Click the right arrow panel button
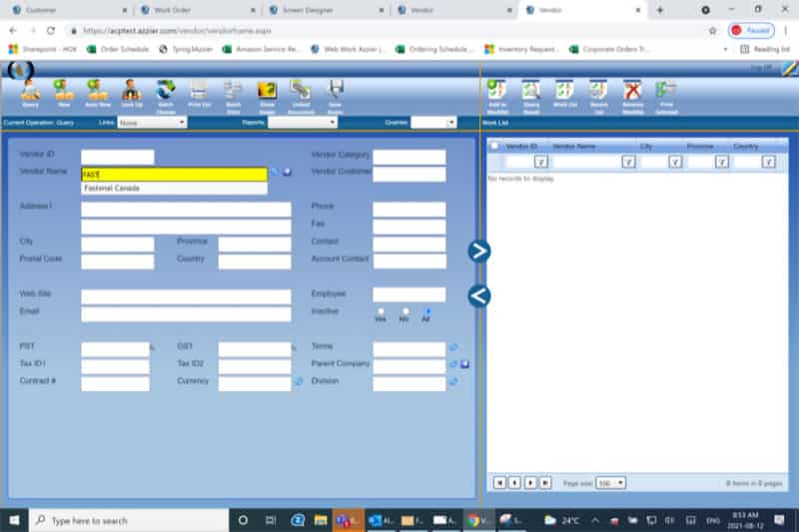This screenshot has width=799, height=532. pos(479,252)
